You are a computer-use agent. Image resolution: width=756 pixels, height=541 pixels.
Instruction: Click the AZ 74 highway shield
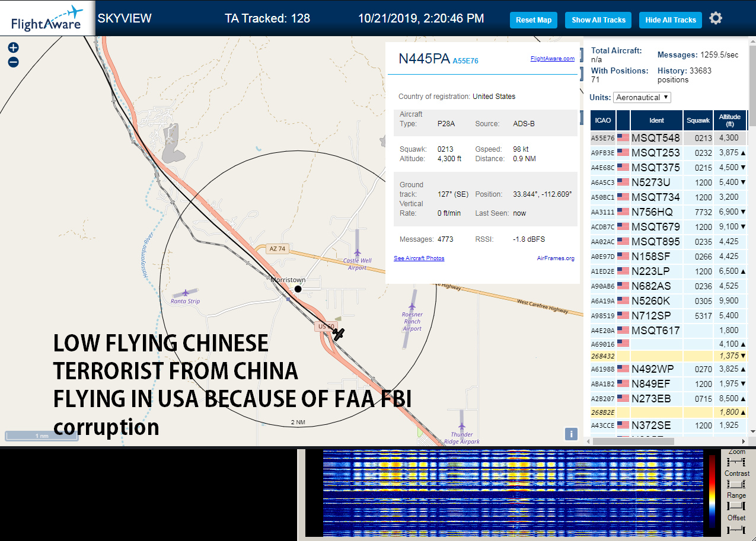click(277, 249)
